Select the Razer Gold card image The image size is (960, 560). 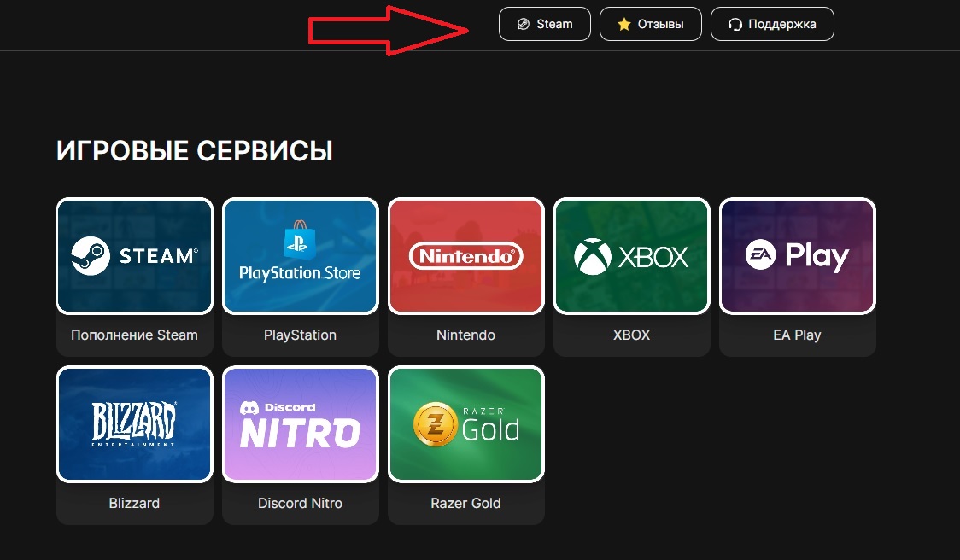coord(466,424)
